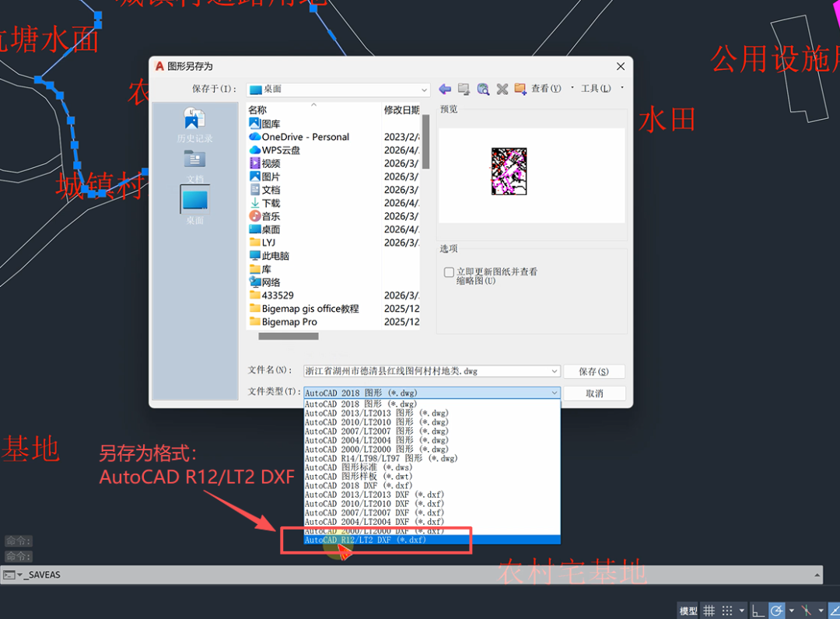Toggle ortho mode icon in status bar
The width and height of the screenshot is (840, 619).
(758, 610)
